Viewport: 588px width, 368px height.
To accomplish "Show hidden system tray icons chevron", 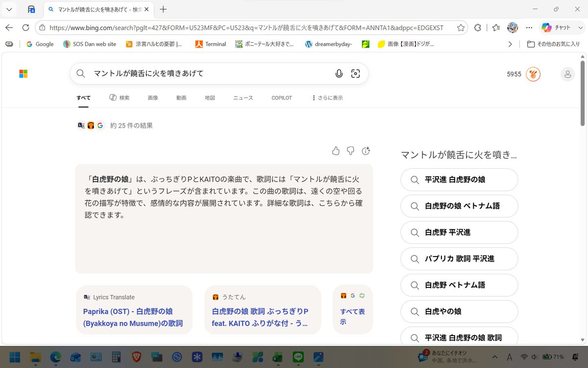I will pos(494,357).
